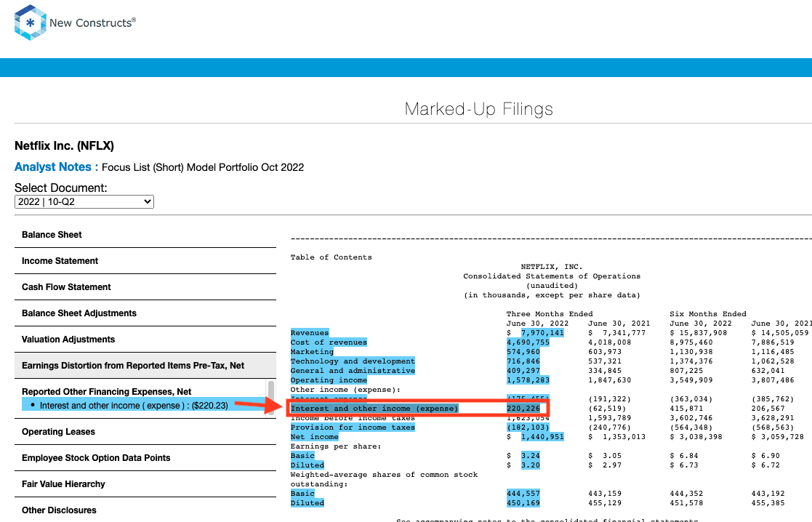Click highlighted revenue value 7,970,141
Image resolution: width=812 pixels, height=522 pixels.
pos(542,333)
